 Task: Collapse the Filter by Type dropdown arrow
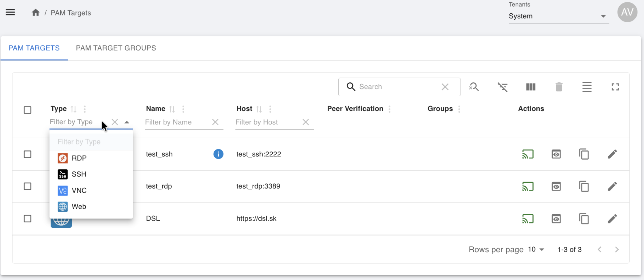(x=127, y=122)
